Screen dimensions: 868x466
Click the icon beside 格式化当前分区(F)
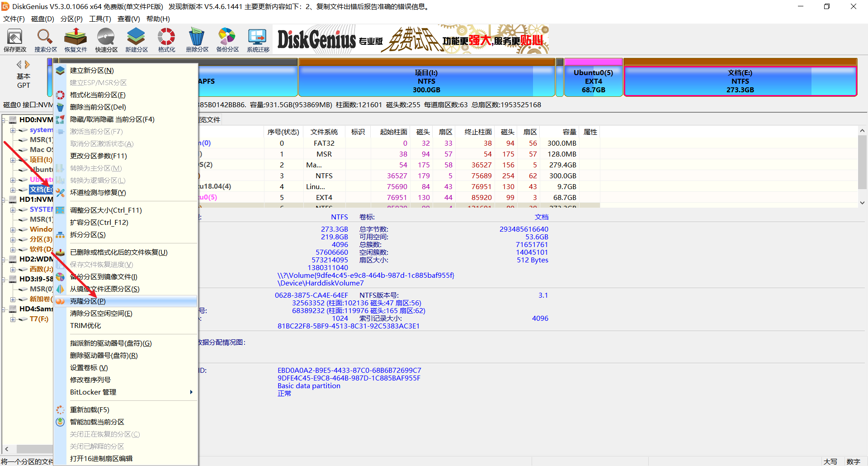pyautogui.click(x=60, y=95)
